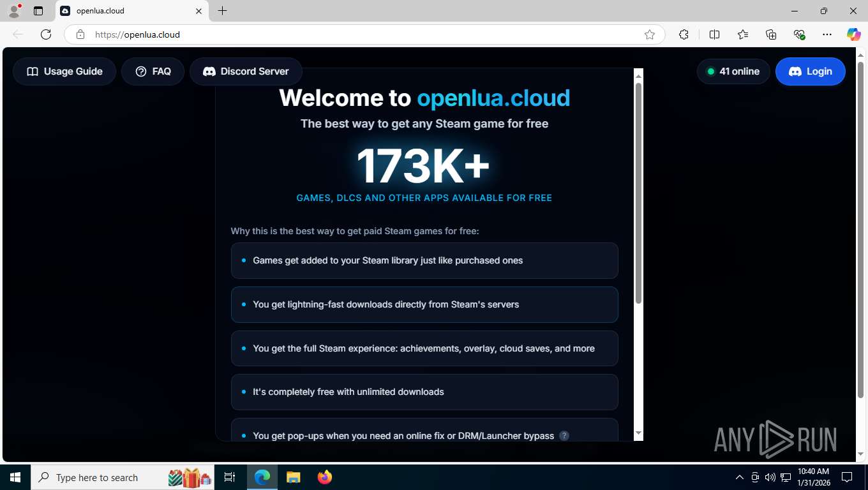Viewport: 868px width, 490px height.
Task: Toggle Edge split screen icon
Action: tap(714, 34)
